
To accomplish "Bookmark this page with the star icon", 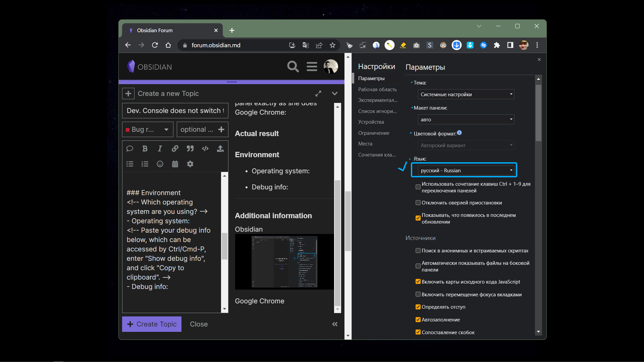I will click(332, 45).
